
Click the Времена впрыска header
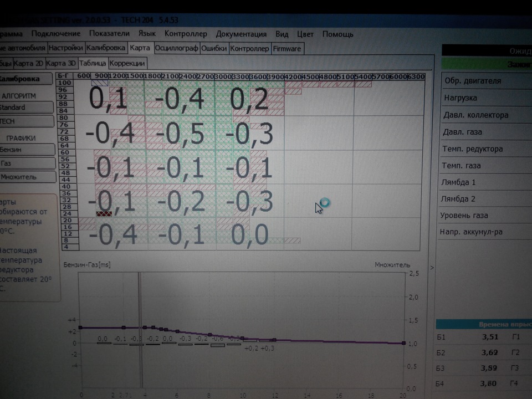coord(484,324)
